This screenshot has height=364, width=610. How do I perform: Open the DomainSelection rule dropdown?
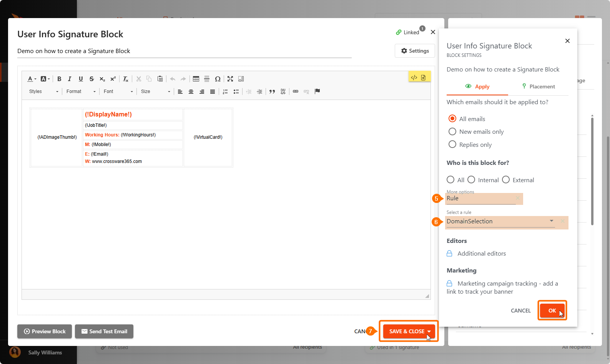(x=551, y=221)
